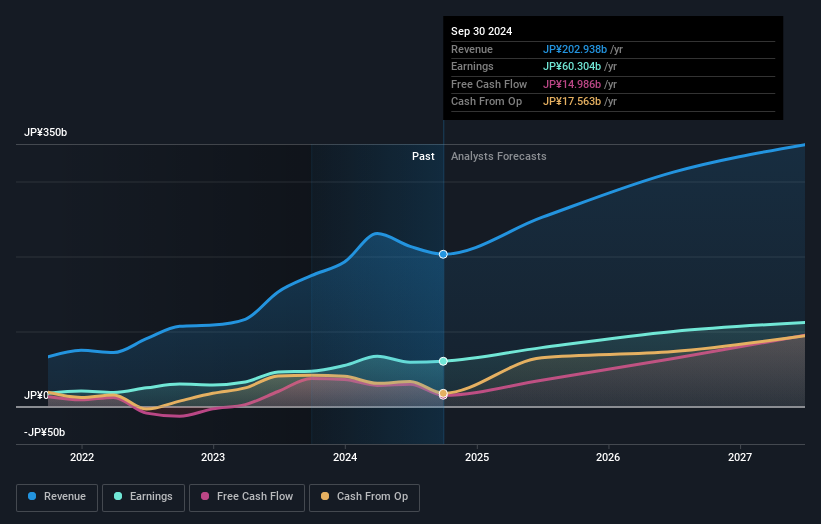The width and height of the screenshot is (821, 524).
Task: Click the Analysts Forecasts label
Action: tap(498, 157)
